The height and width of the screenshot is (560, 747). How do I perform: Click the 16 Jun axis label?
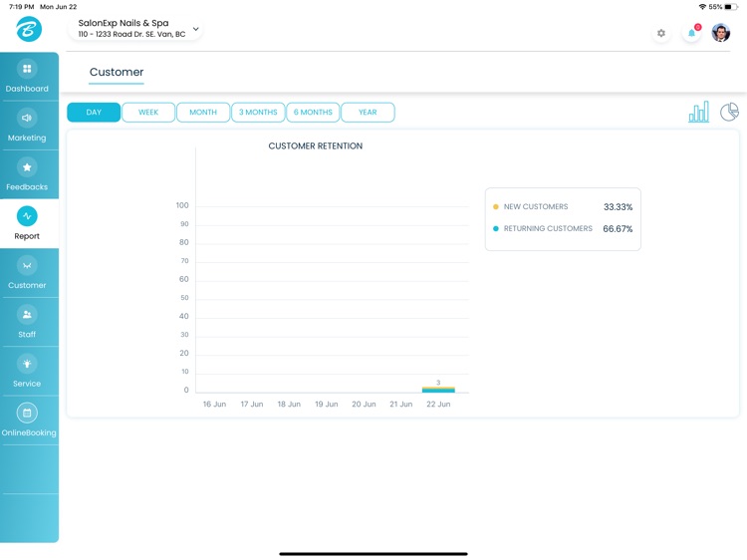pos(214,405)
